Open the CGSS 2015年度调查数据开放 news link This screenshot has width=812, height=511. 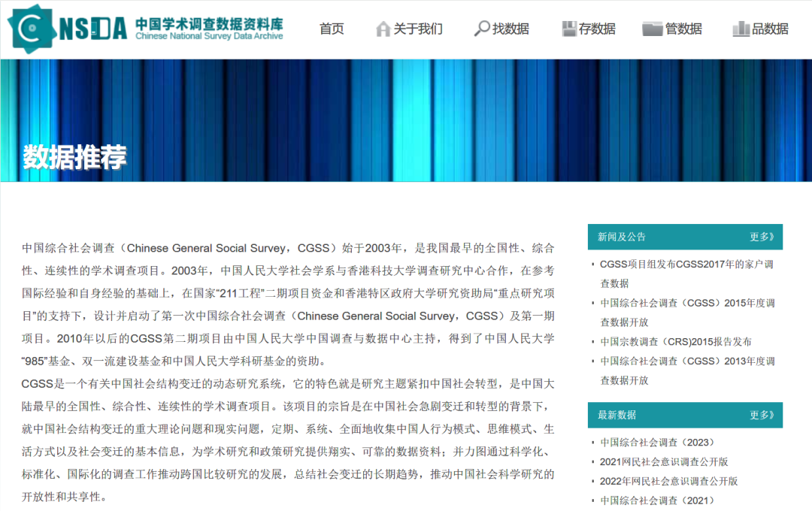click(x=686, y=304)
